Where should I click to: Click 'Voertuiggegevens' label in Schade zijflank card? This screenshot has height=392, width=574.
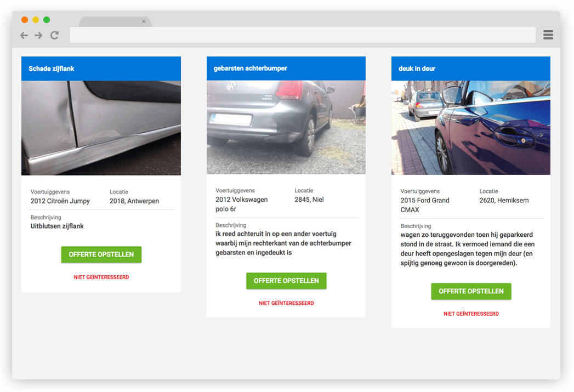click(x=50, y=192)
